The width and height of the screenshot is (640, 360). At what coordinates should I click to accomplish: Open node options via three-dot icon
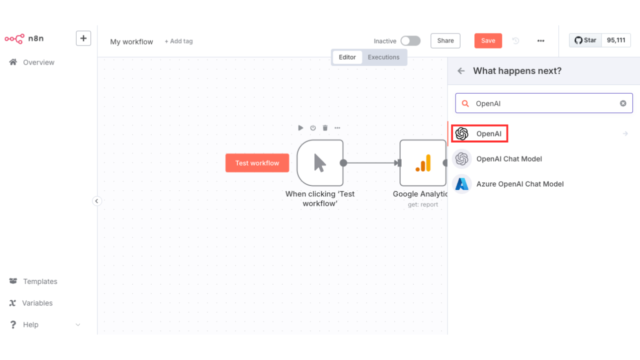pos(337,128)
